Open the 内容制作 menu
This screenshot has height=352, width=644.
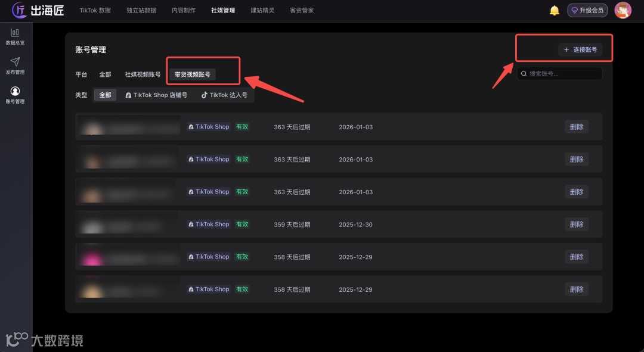click(x=184, y=10)
